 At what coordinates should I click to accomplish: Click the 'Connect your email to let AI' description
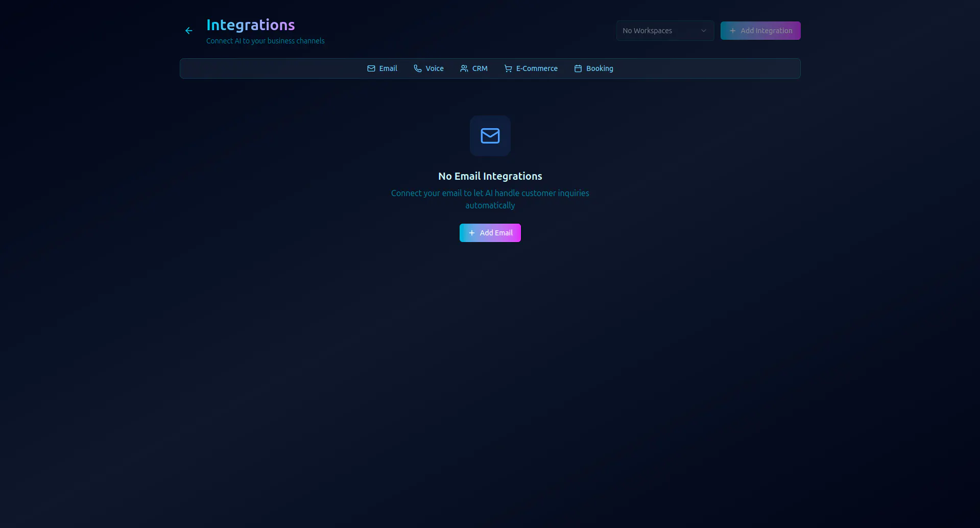pos(490,199)
